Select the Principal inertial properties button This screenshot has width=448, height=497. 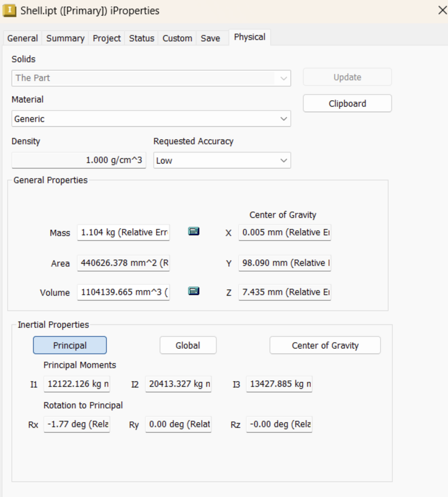pos(70,345)
